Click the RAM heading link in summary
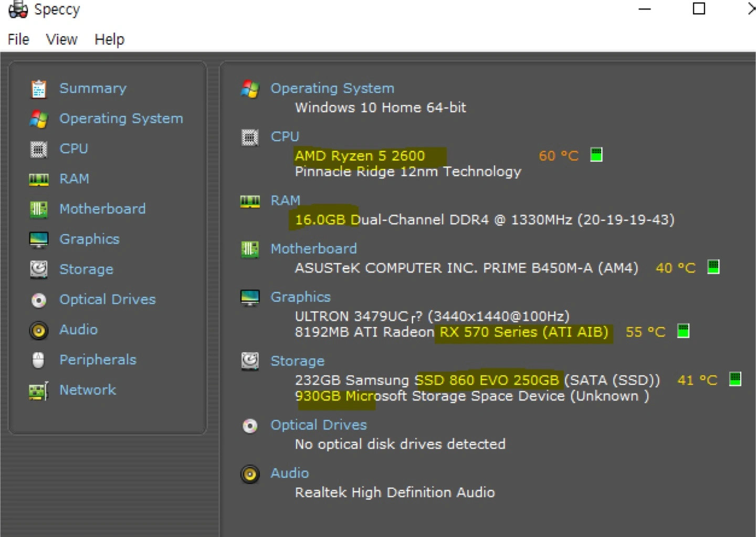756x537 pixels. (x=285, y=201)
